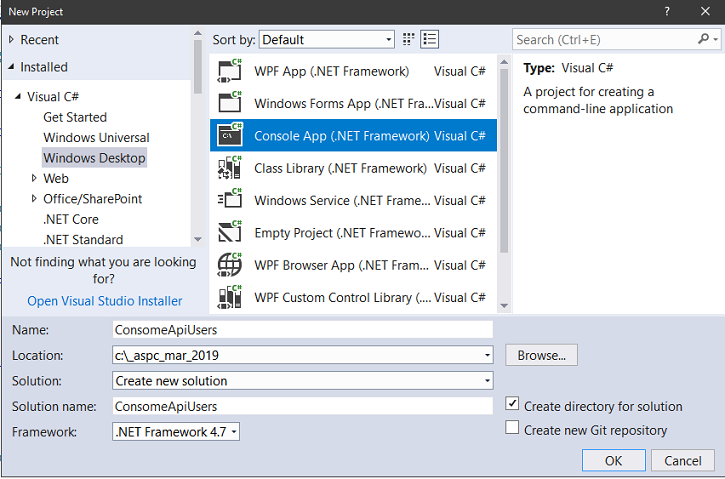Close the New Project dialog
Viewport: 725px width, 479px height.
pyautogui.click(x=705, y=12)
